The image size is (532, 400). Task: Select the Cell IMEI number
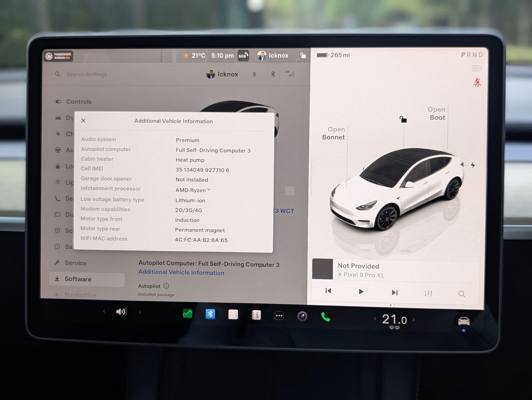203,170
